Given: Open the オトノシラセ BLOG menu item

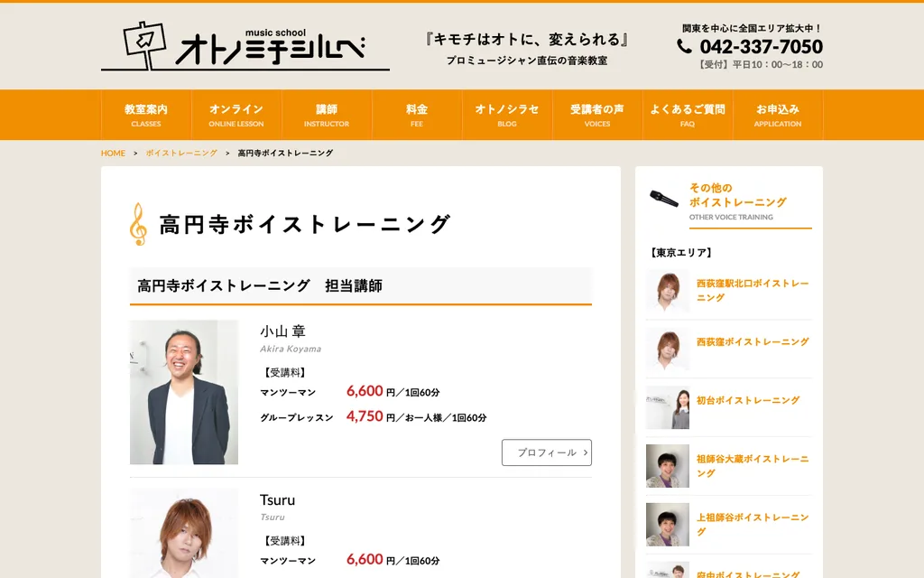Looking at the screenshot, I should point(507,115).
